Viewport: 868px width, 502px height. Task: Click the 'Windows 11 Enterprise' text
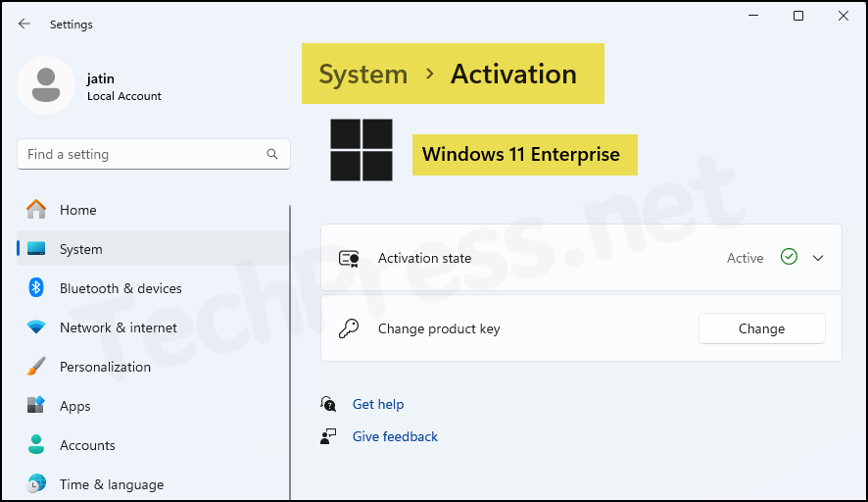pyautogui.click(x=521, y=154)
